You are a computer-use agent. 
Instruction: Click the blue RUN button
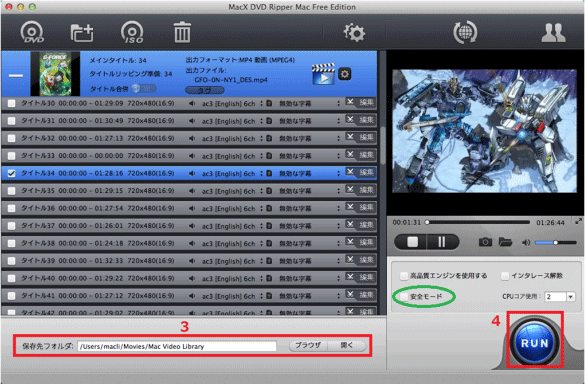click(x=534, y=343)
